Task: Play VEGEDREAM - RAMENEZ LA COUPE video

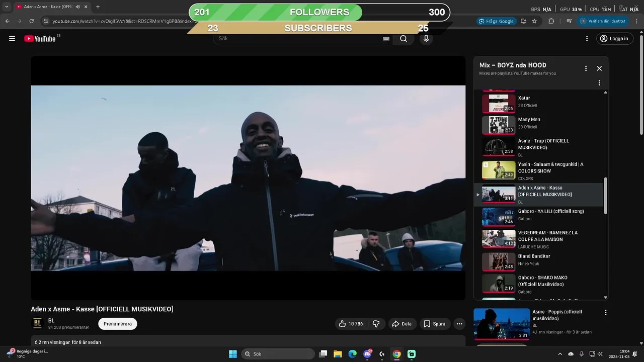Action: tap(539, 239)
